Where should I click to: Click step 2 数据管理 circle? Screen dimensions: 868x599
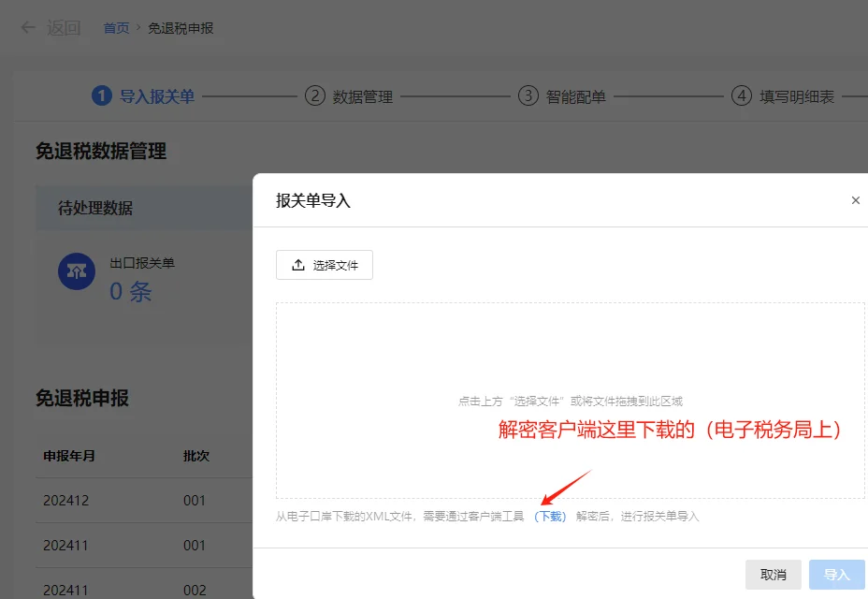click(x=314, y=95)
